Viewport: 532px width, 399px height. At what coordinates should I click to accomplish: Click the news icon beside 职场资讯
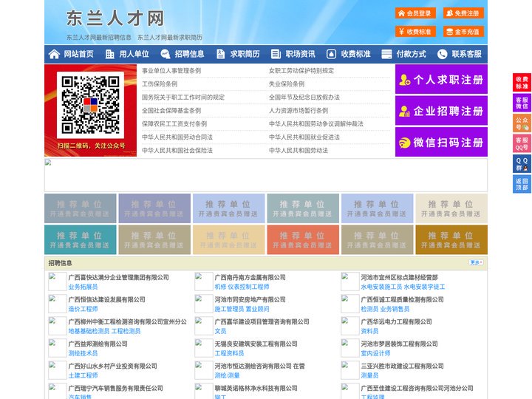pos(276,54)
